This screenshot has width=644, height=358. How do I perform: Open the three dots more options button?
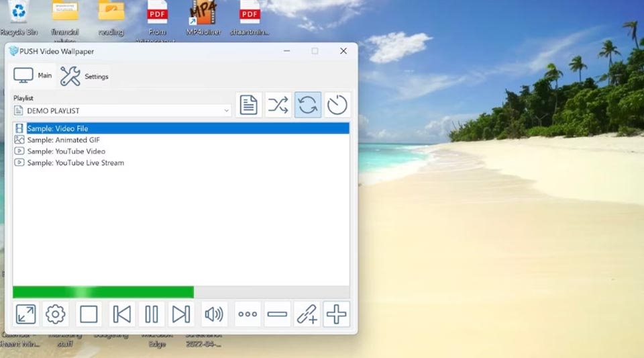click(248, 314)
